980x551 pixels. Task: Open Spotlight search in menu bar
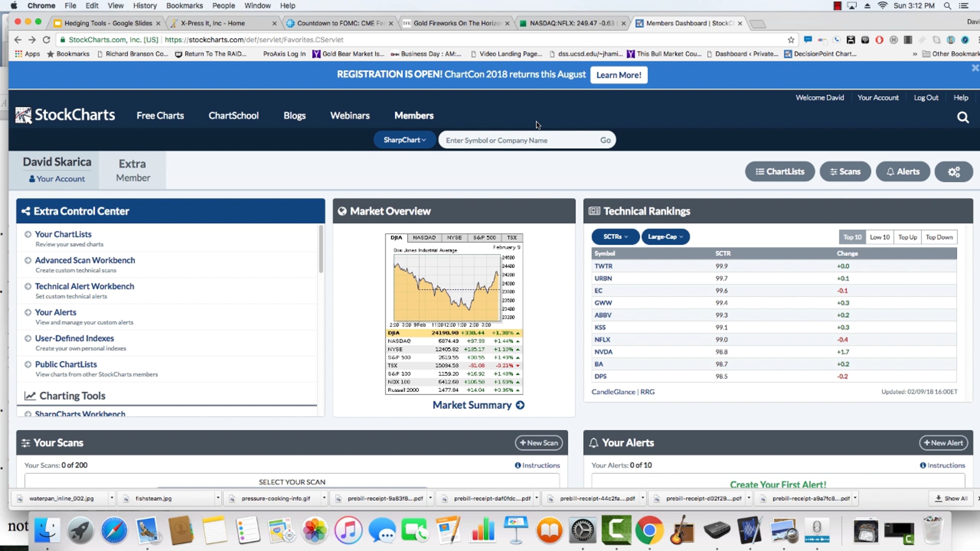tap(947, 6)
